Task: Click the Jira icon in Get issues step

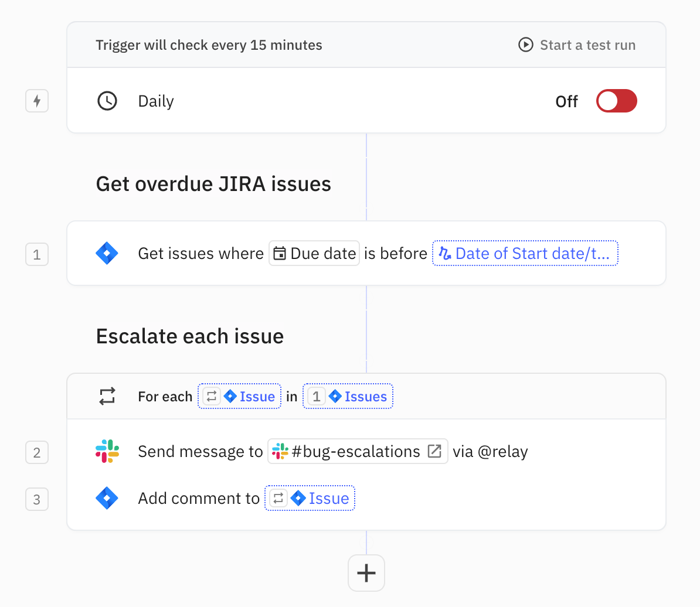Action: [x=107, y=253]
